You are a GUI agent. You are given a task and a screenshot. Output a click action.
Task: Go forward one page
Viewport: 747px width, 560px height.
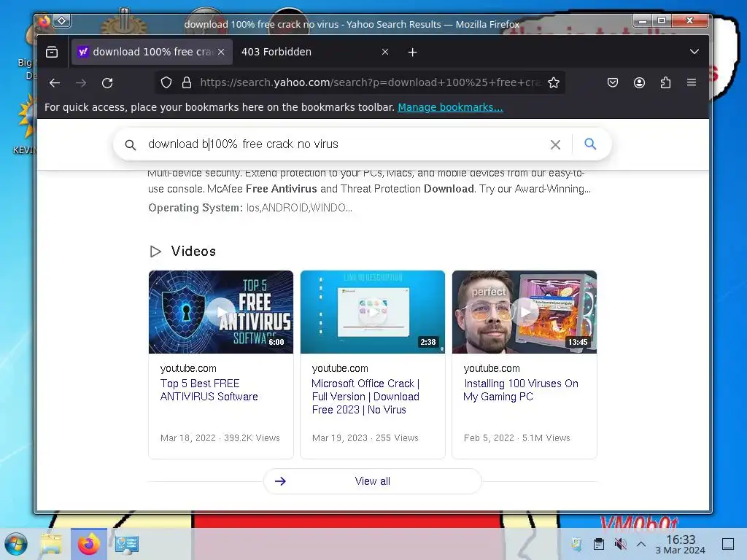coord(81,83)
